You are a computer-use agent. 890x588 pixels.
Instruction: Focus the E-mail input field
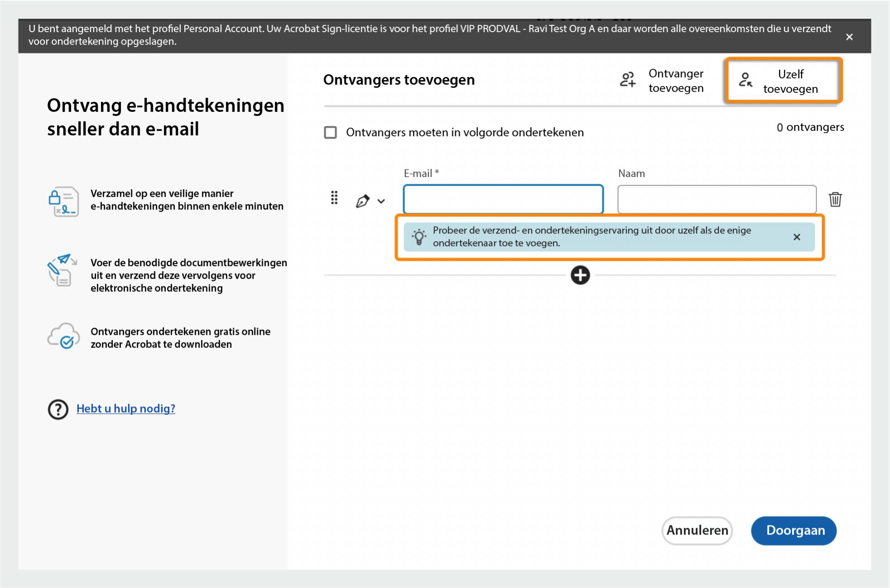click(x=503, y=199)
